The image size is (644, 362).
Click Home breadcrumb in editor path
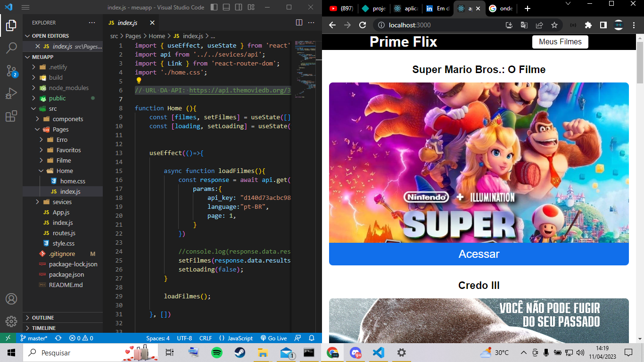(x=157, y=36)
